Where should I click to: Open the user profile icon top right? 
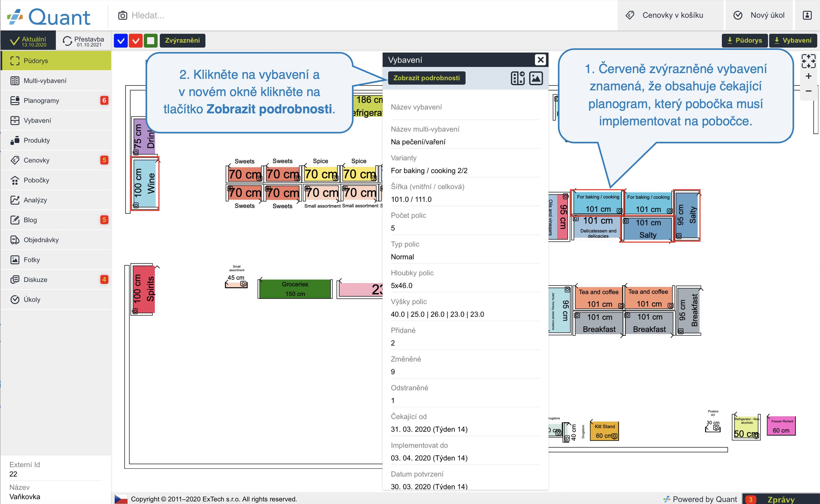click(x=807, y=15)
